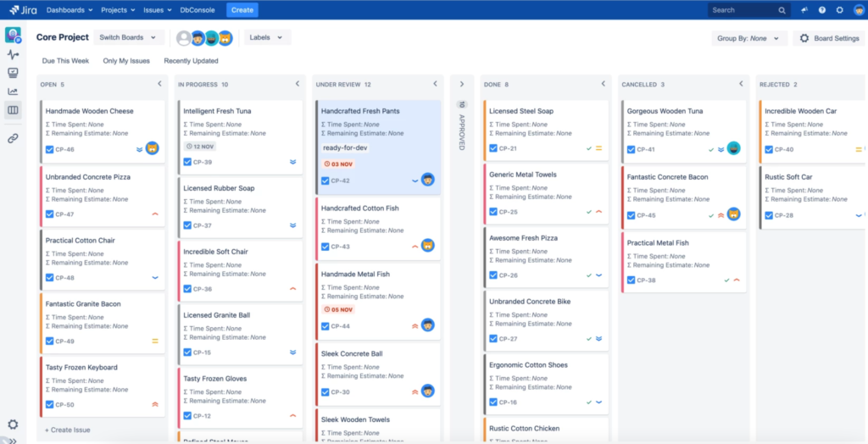The image size is (868, 444).
Task: Click the Create button
Action: (x=242, y=10)
